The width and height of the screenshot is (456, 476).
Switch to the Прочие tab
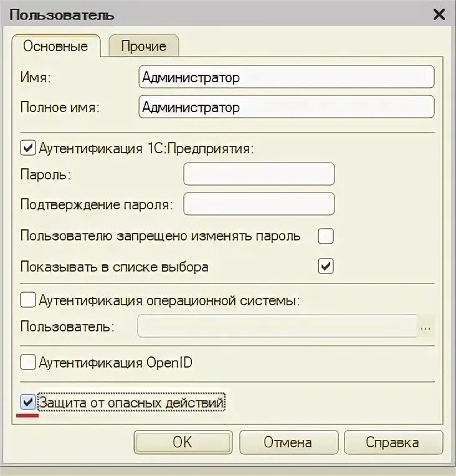(144, 46)
